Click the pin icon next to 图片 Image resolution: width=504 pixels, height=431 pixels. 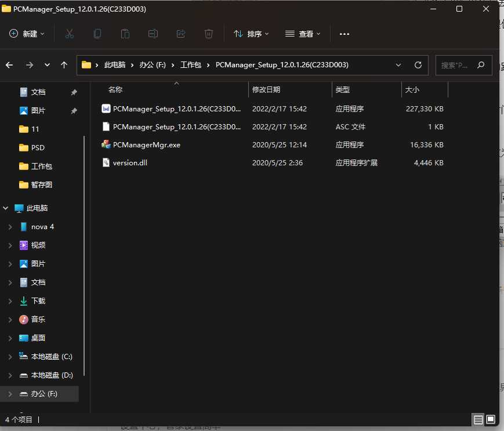tap(74, 111)
